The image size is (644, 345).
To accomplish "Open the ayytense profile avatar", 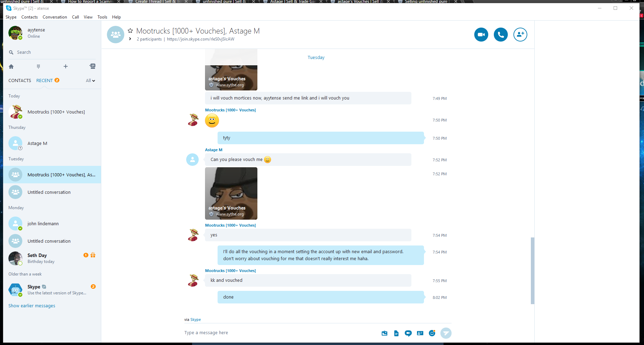I will [x=15, y=33].
